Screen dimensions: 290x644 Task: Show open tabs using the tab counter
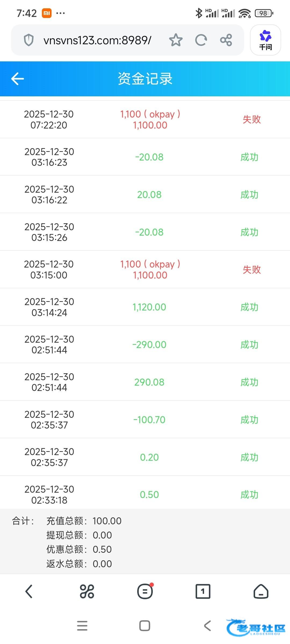[x=203, y=591]
